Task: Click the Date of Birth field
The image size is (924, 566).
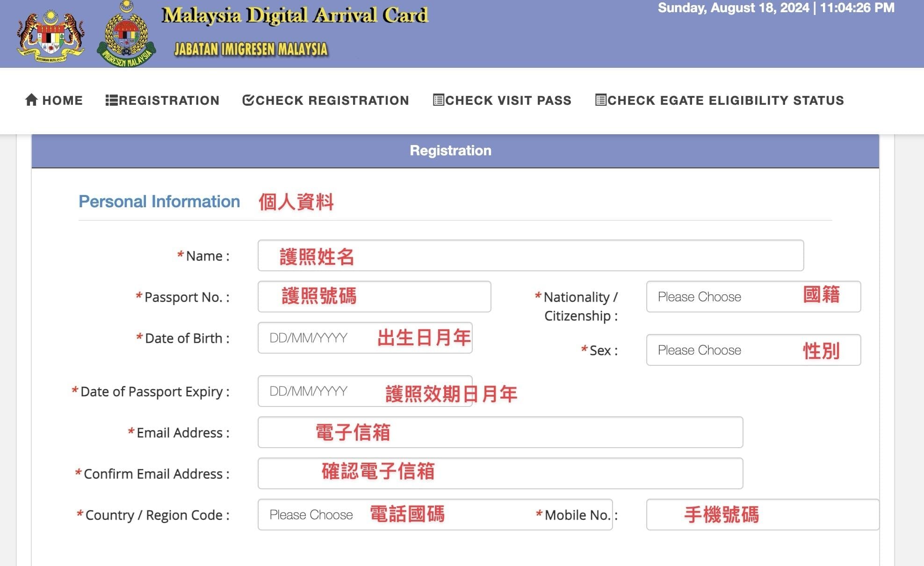Action: [x=365, y=338]
